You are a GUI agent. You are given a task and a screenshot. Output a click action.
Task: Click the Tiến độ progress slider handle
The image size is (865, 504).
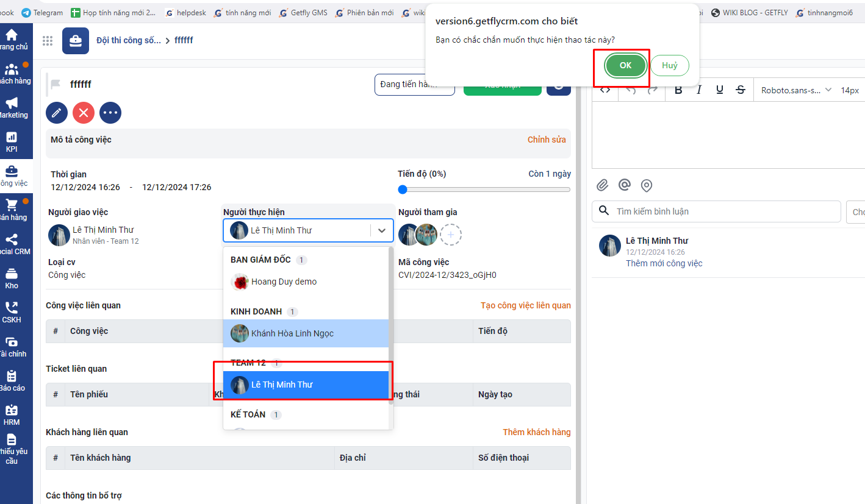coord(403,190)
